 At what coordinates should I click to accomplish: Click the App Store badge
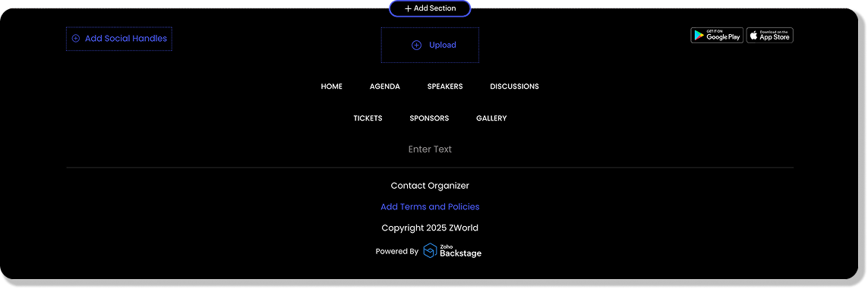click(x=769, y=36)
